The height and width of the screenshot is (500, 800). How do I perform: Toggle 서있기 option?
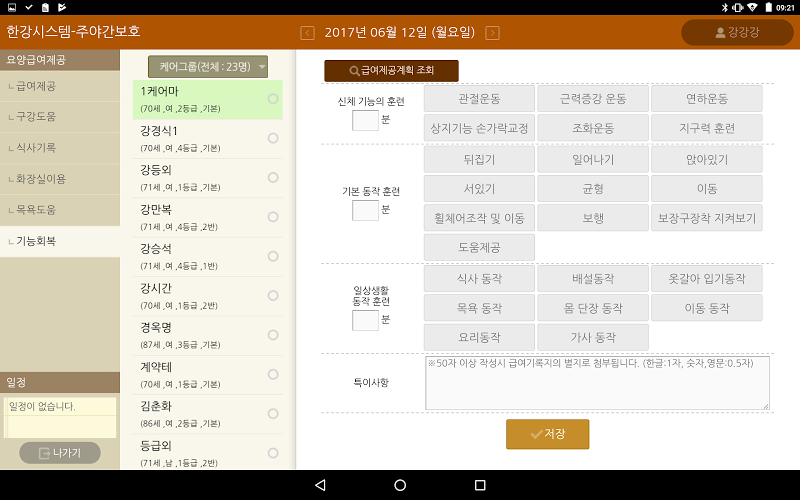click(x=479, y=189)
